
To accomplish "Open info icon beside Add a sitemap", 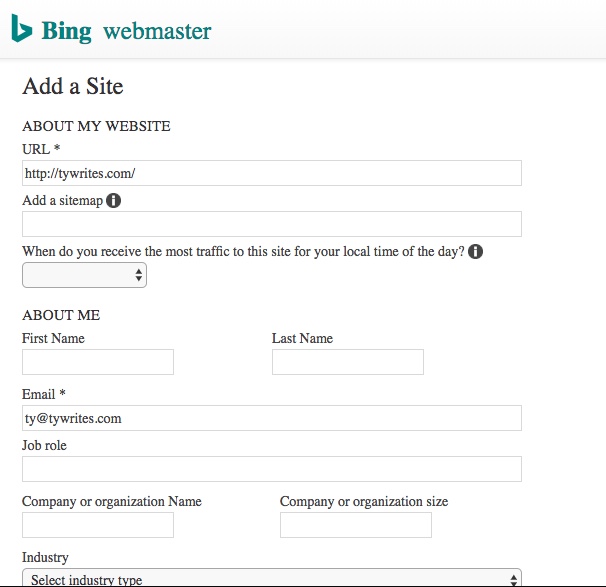I will 114,200.
